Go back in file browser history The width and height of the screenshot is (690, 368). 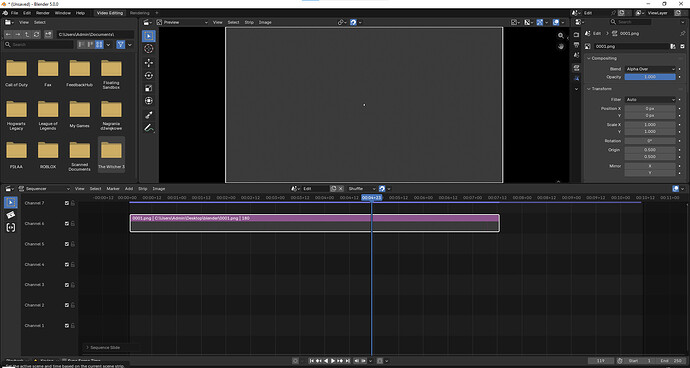tap(8, 34)
